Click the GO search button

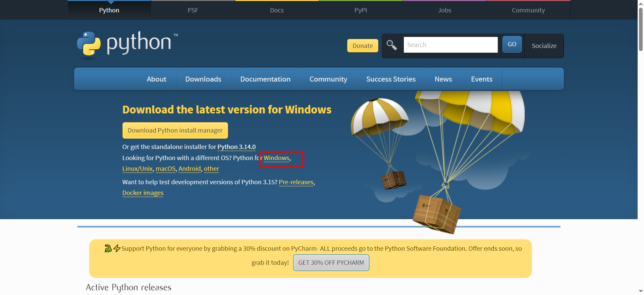click(512, 44)
